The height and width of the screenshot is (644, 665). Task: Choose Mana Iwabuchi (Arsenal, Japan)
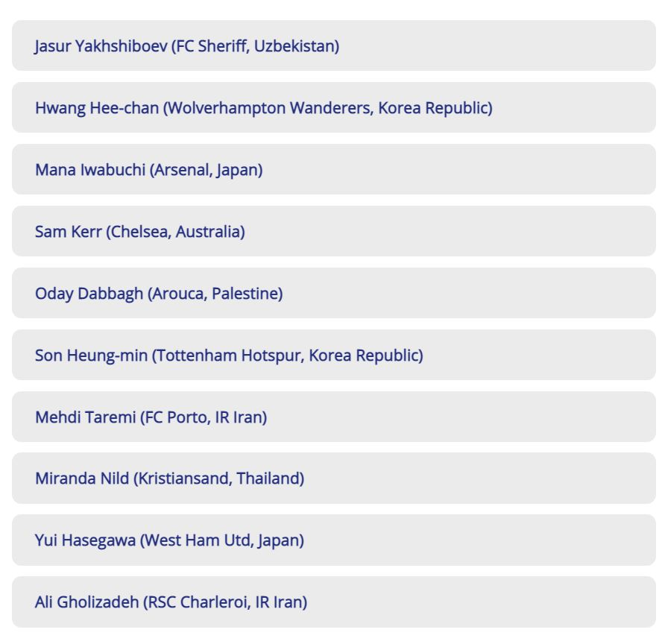149,170
